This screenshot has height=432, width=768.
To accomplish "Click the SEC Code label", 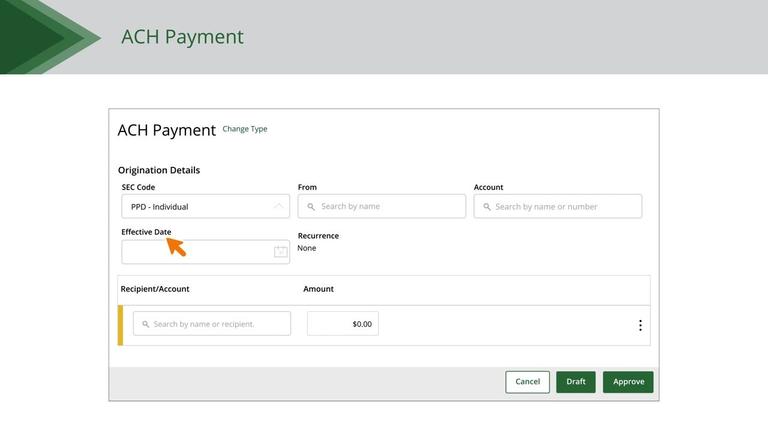I will click(x=138, y=187).
